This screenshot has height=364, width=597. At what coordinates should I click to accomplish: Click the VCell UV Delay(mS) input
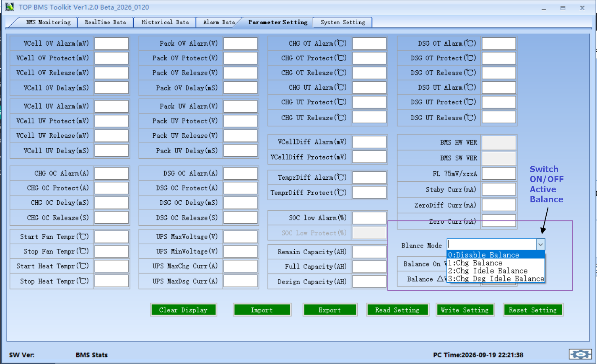tap(112, 150)
